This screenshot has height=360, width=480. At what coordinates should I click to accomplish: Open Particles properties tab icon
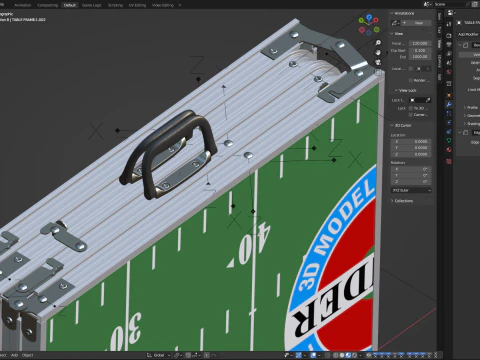449,114
